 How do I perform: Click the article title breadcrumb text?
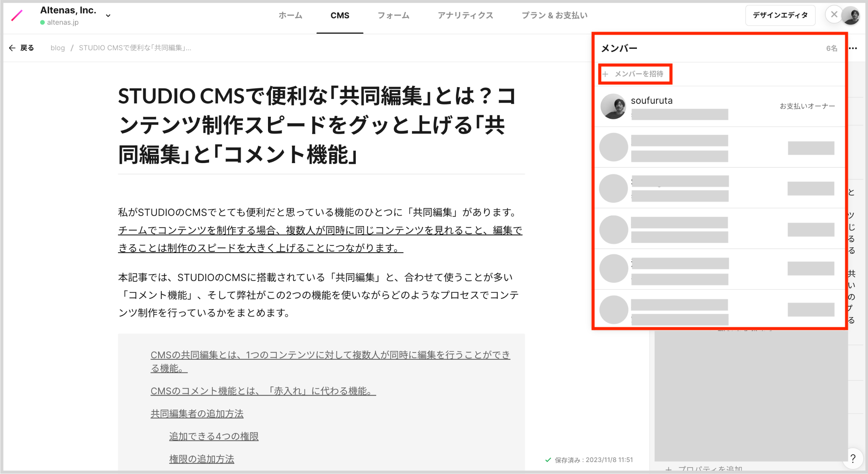tap(135, 48)
